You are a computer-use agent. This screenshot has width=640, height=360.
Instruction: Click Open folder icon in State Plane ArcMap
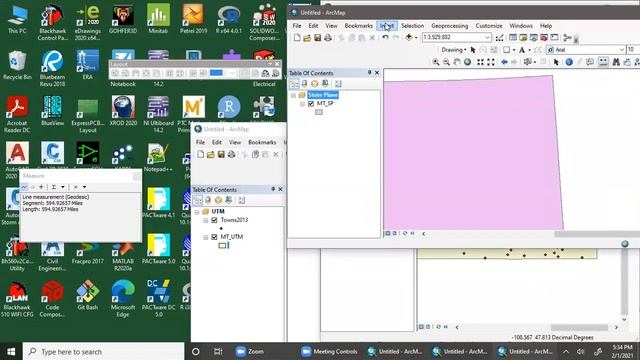(x=307, y=38)
